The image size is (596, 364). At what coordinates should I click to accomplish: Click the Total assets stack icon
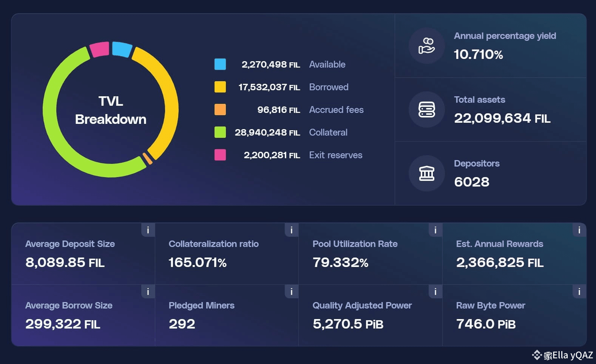pyautogui.click(x=427, y=110)
